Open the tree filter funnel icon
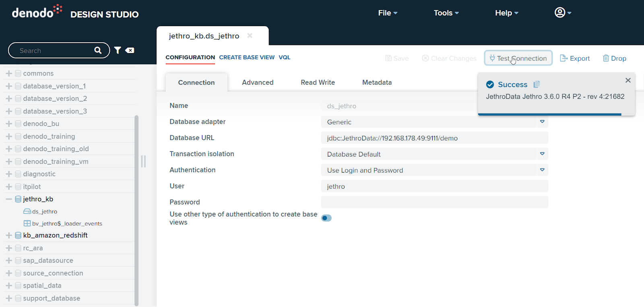 point(118,50)
